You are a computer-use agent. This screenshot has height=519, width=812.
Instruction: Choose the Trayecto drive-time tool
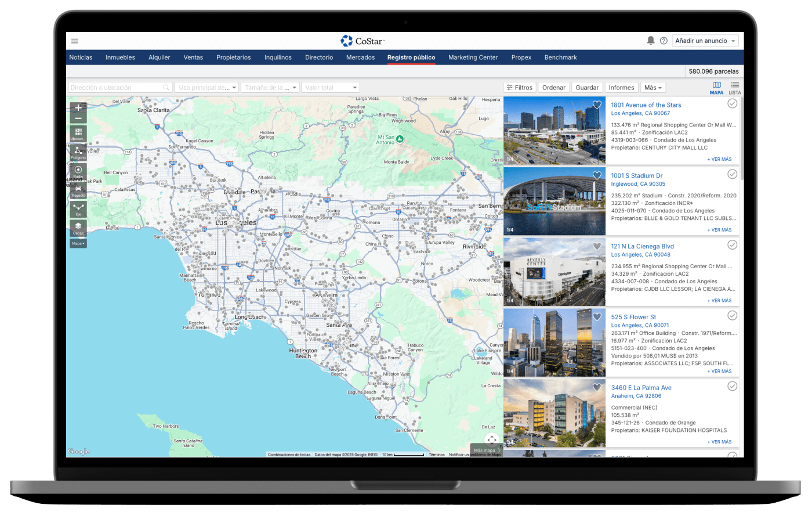(x=78, y=190)
